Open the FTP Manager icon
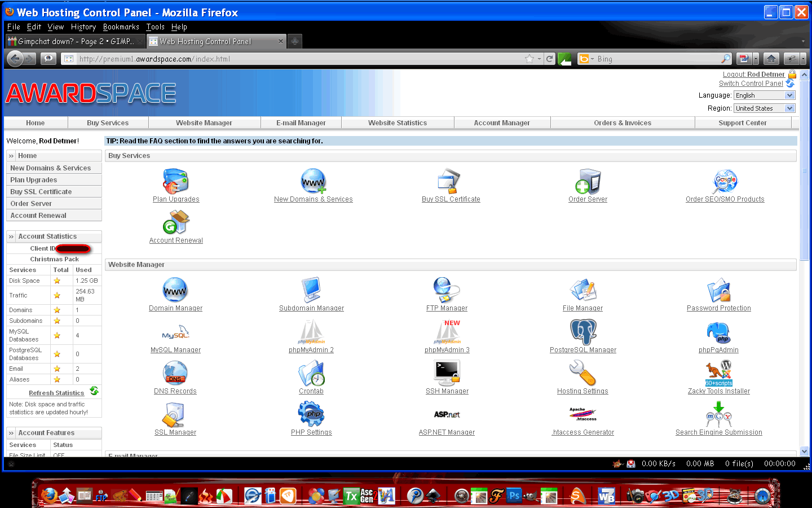The height and width of the screenshot is (508, 812). (x=447, y=290)
